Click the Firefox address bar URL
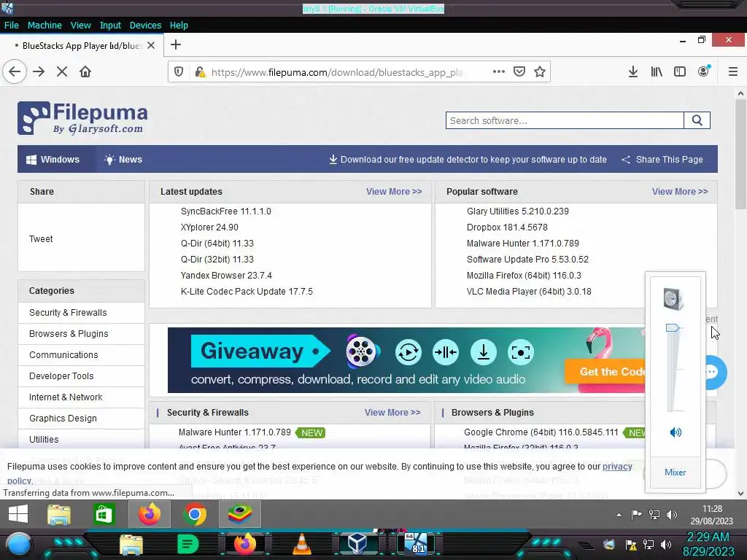The width and height of the screenshot is (747, 560). click(337, 72)
